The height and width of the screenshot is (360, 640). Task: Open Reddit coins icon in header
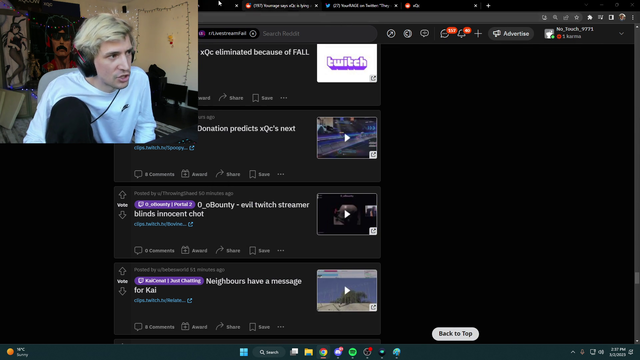pos(408,33)
